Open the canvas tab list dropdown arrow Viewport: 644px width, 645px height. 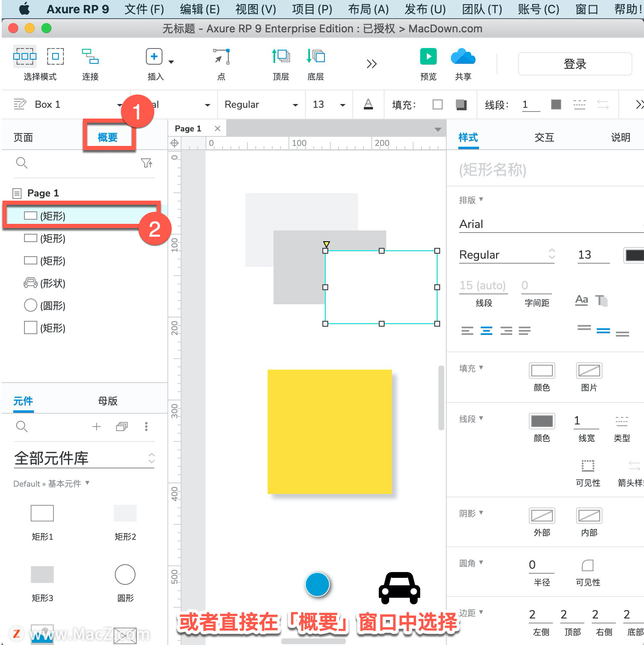438,130
